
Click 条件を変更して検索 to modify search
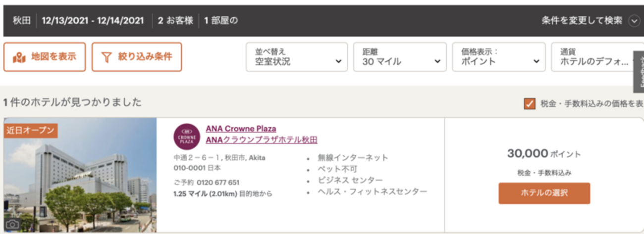click(x=582, y=21)
